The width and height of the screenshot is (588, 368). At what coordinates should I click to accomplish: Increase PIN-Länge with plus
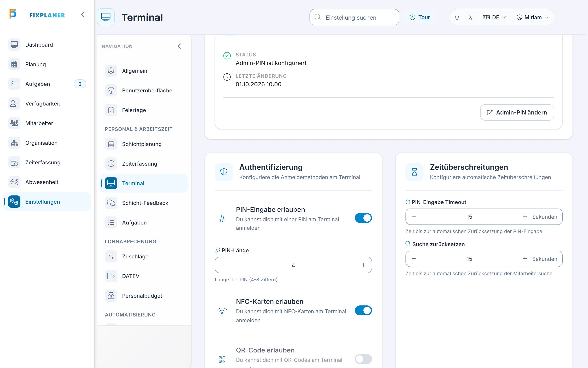pos(363,265)
